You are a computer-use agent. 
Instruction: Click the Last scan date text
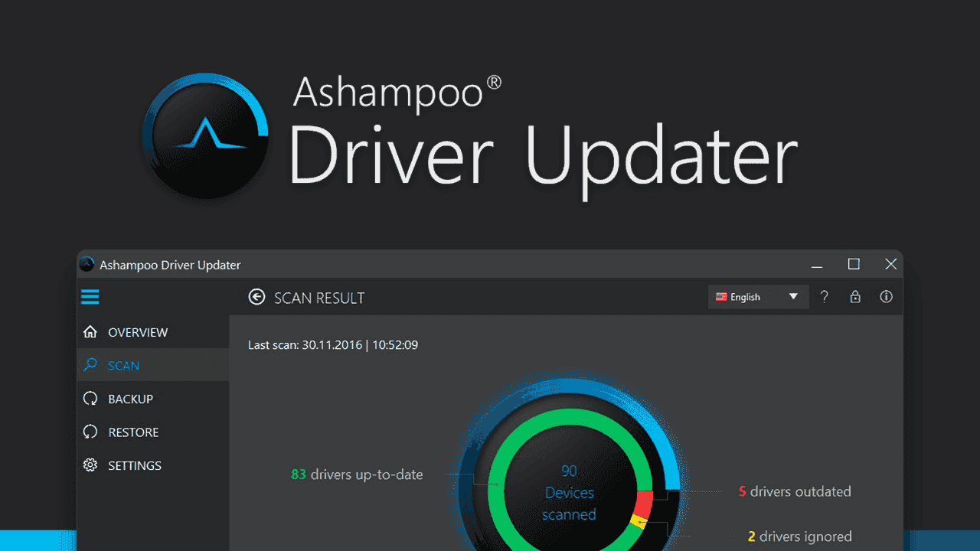point(333,345)
